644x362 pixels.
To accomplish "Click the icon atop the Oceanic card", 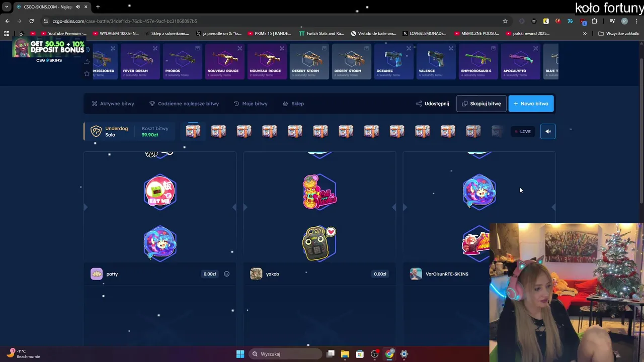I will click(409, 48).
